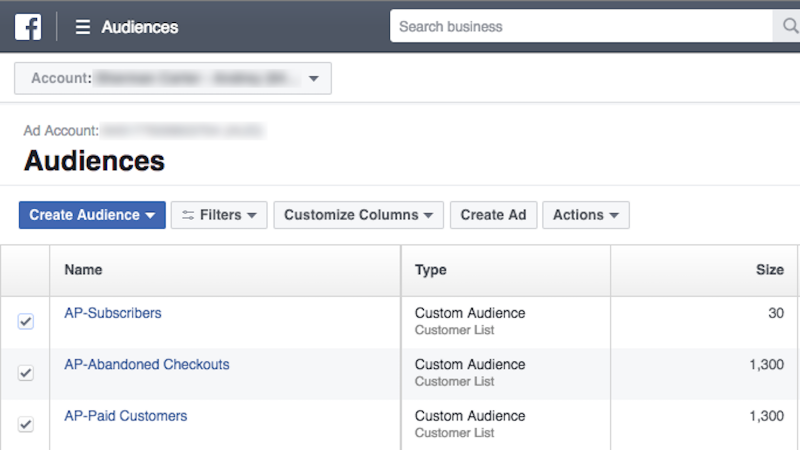Sort by the Size column header

tap(769, 270)
